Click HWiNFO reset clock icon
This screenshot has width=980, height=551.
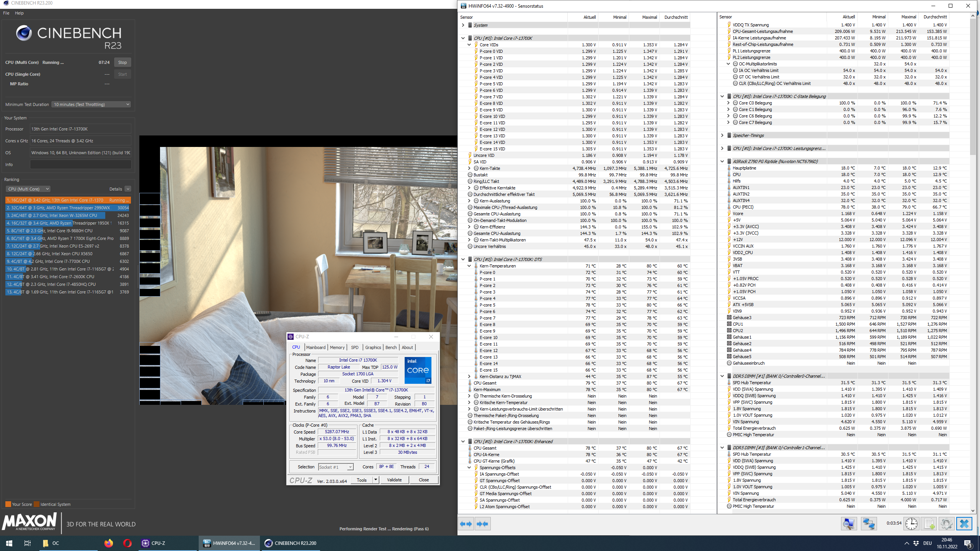pyautogui.click(x=911, y=523)
